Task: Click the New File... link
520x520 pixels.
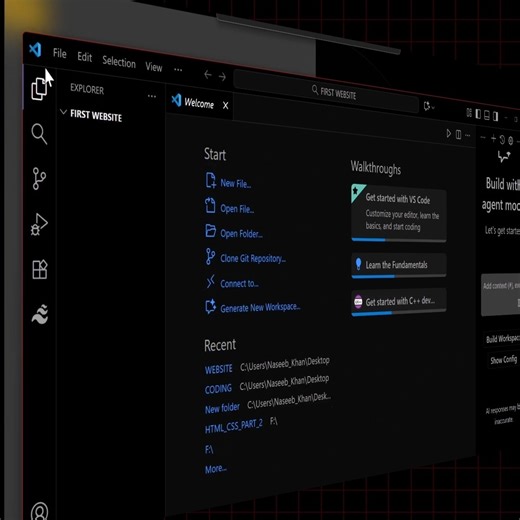Action: point(236,183)
